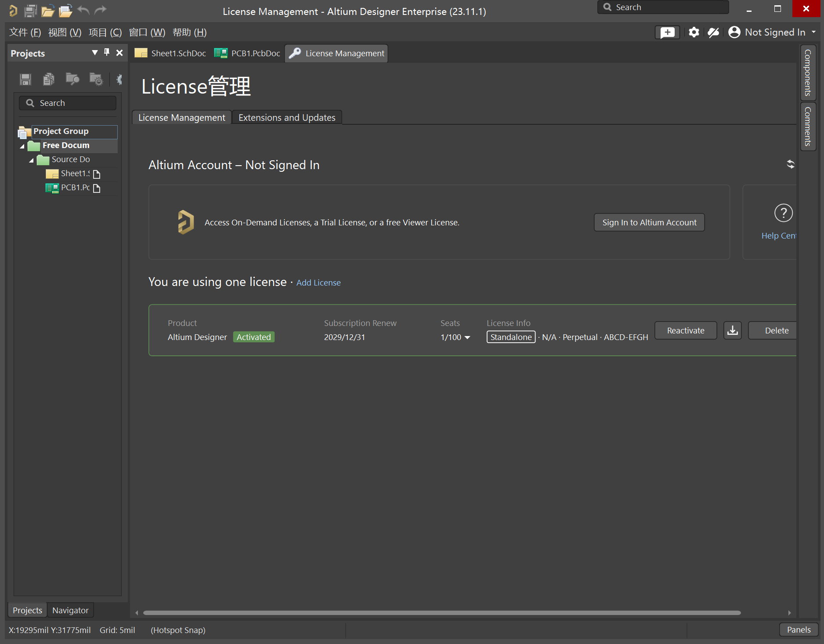This screenshot has width=824, height=644.
Task: Click the Altium logo icon in title bar
Action: (x=13, y=11)
